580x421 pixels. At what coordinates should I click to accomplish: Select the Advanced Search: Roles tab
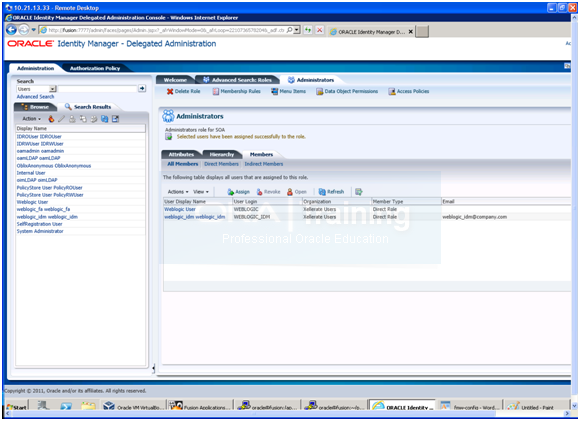pos(237,80)
